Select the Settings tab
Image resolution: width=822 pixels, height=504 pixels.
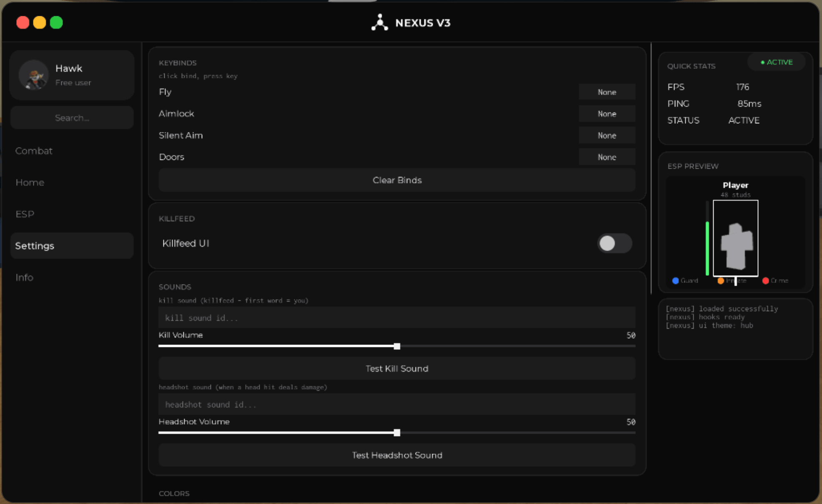point(72,246)
